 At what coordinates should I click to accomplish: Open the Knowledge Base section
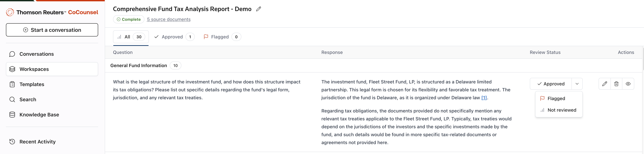[39, 115]
